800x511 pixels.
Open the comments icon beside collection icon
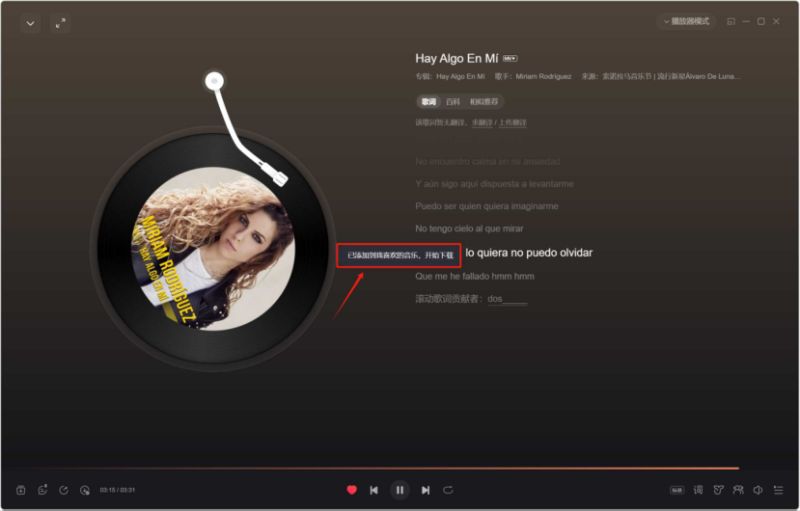pyautogui.click(x=42, y=490)
